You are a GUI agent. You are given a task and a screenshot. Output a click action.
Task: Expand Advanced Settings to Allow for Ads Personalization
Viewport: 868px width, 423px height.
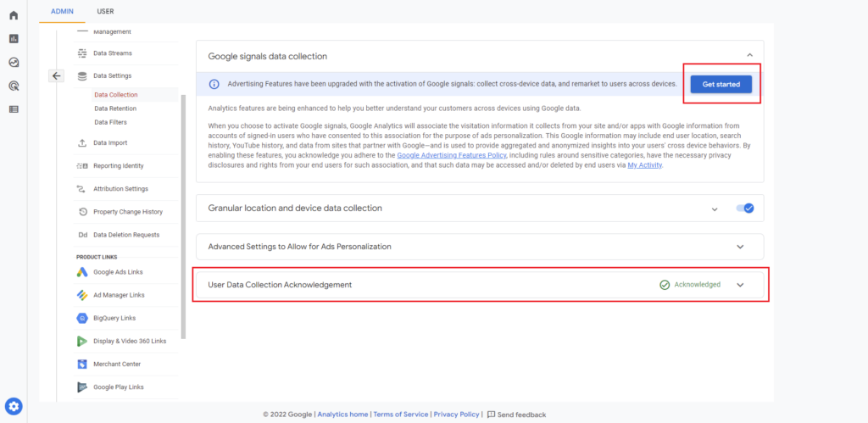pyautogui.click(x=740, y=247)
